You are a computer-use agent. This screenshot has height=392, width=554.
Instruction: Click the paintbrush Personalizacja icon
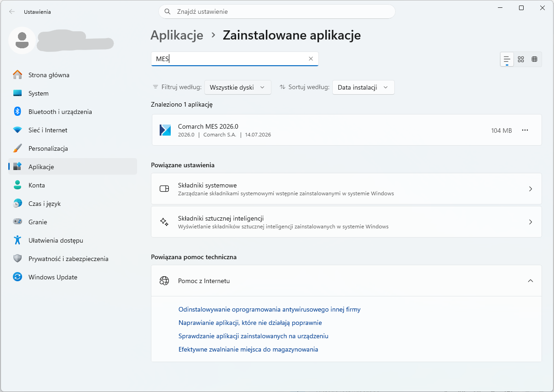coord(17,148)
